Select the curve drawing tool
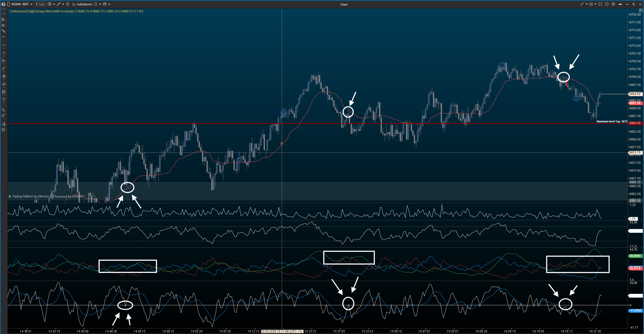Screen dimensions: 644x334 (x=4, y=69)
